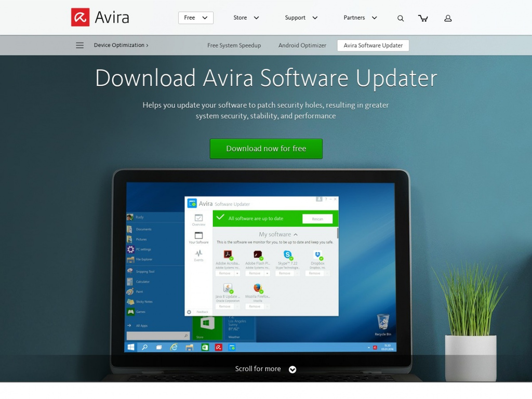Click the Avira logo in header
Image resolution: width=532 pixels, height=399 pixels.
(100, 17)
